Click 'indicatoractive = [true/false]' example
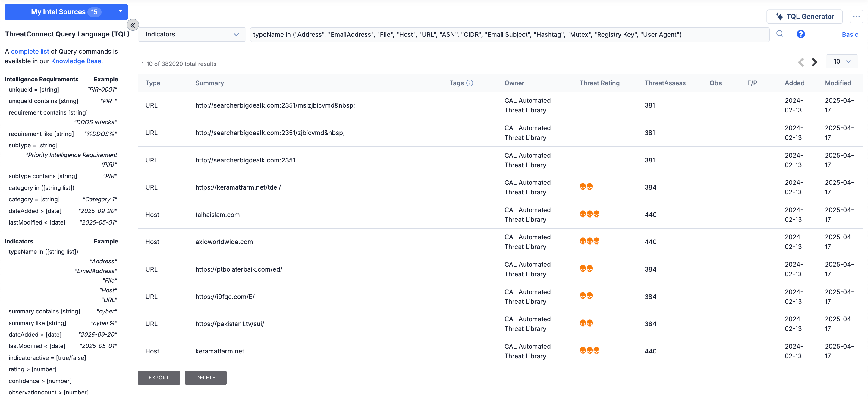The width and height of the screenshot is (868, 399). tap(47, 358)
